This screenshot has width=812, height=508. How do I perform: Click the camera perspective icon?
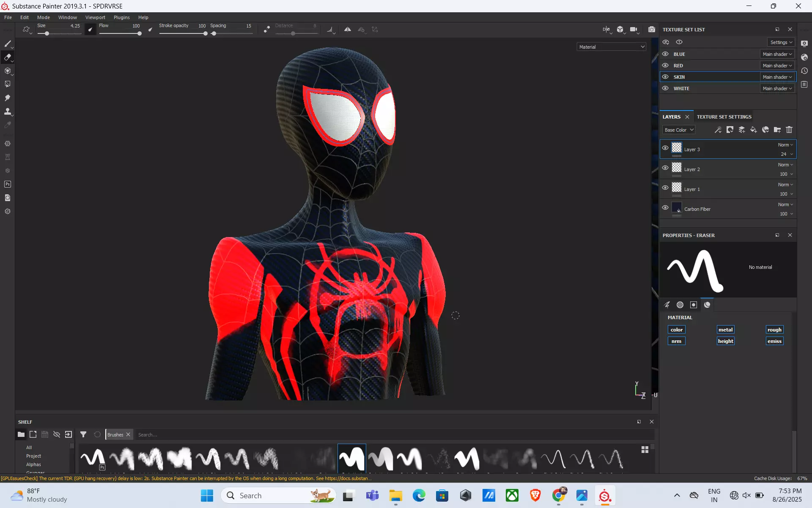point(634,29)
